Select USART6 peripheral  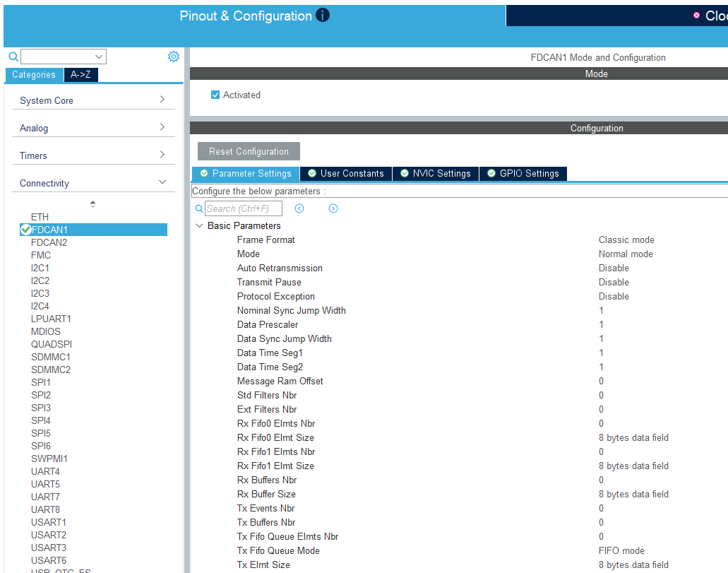coord(49,560)
